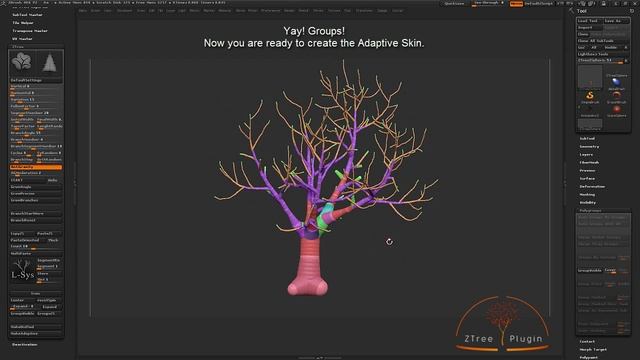640x360 pixels.
Task: Select the leafy tree preset thumbnail
Action: tap(21, 62)
